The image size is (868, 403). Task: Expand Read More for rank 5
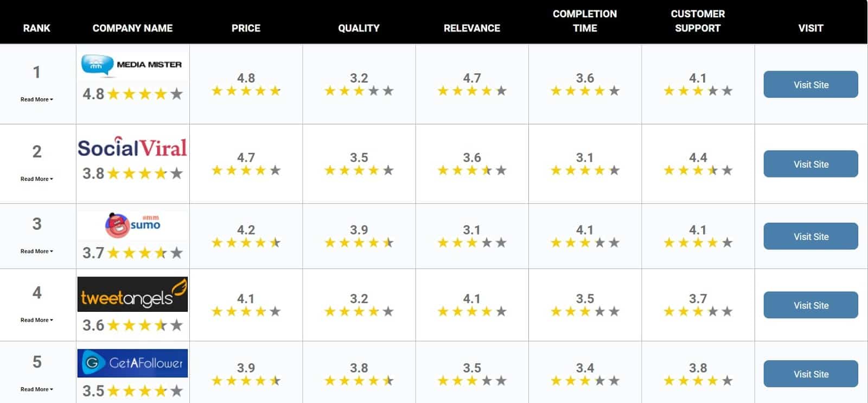pos(36,389)
